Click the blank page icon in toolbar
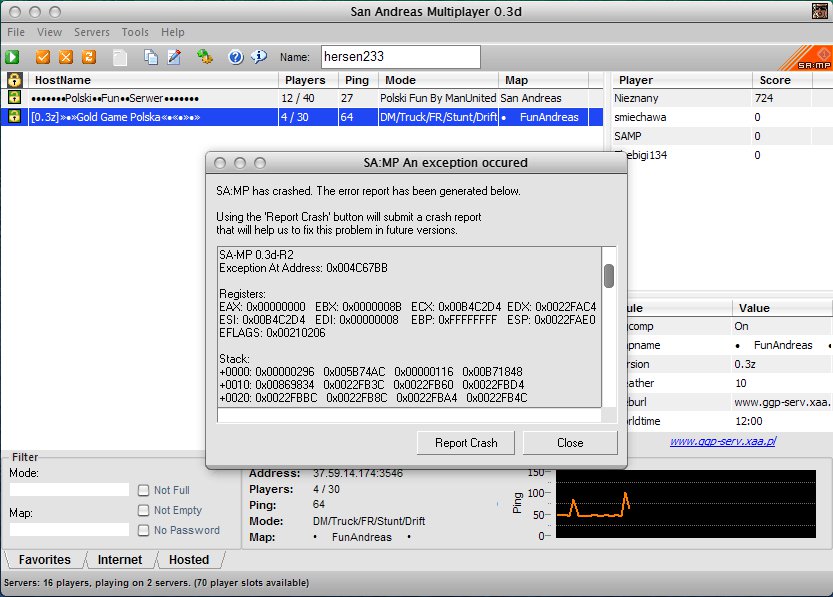833x597 pixels. point(120,57)
